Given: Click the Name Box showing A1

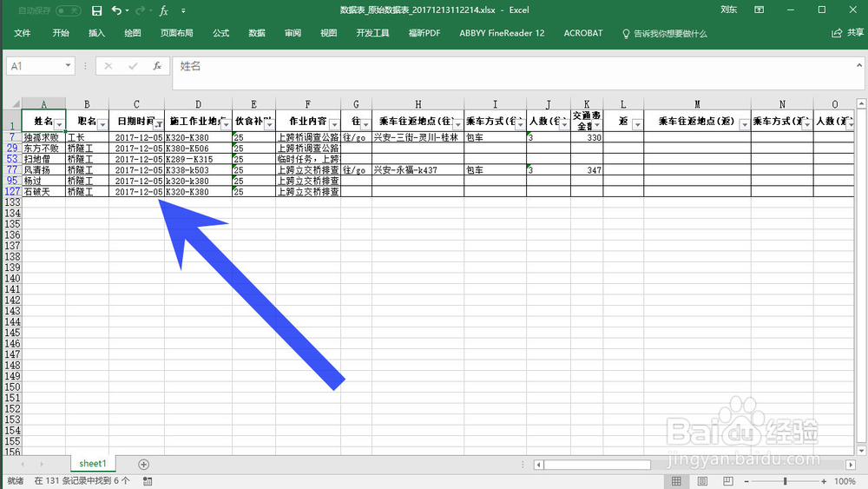Looking at the screenshot, I should point(35,66).
